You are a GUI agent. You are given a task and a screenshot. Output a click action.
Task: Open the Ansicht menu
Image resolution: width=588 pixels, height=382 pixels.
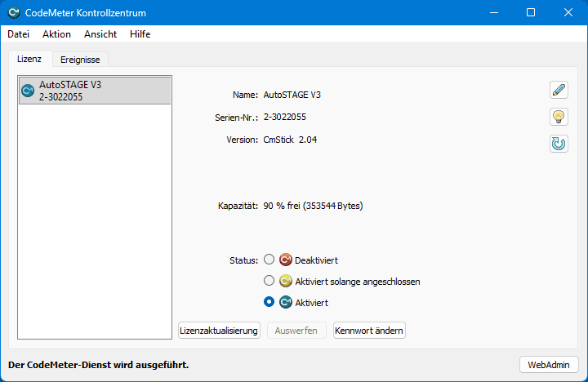(100, 34)
